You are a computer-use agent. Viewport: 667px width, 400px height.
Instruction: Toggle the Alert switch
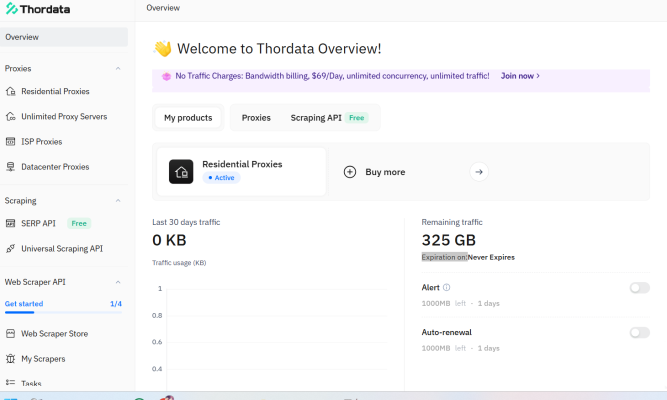coord(640,288)
